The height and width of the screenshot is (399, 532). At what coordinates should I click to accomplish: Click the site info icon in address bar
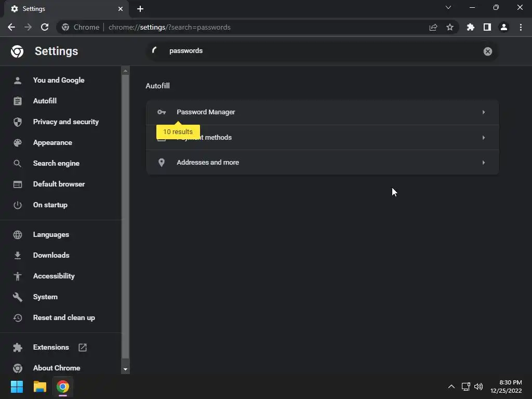point(65,27)
